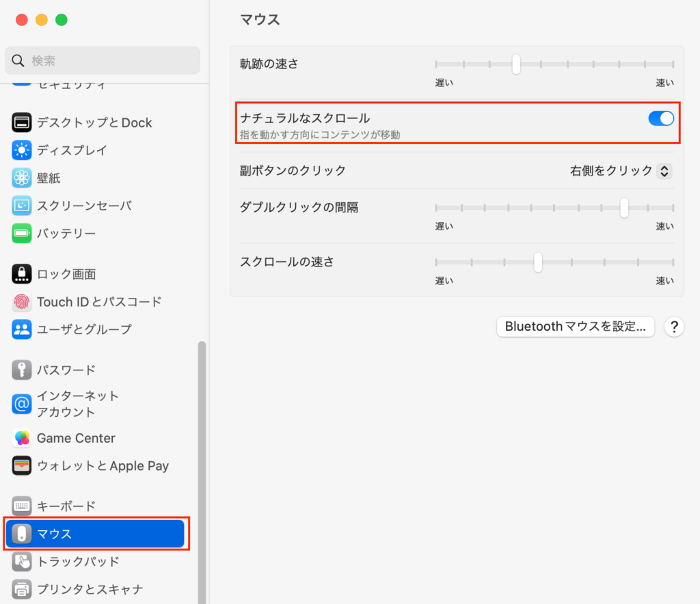700x604 pixels.
Task: Click the 壁紙 flower icon
Action: coord(21,178)
